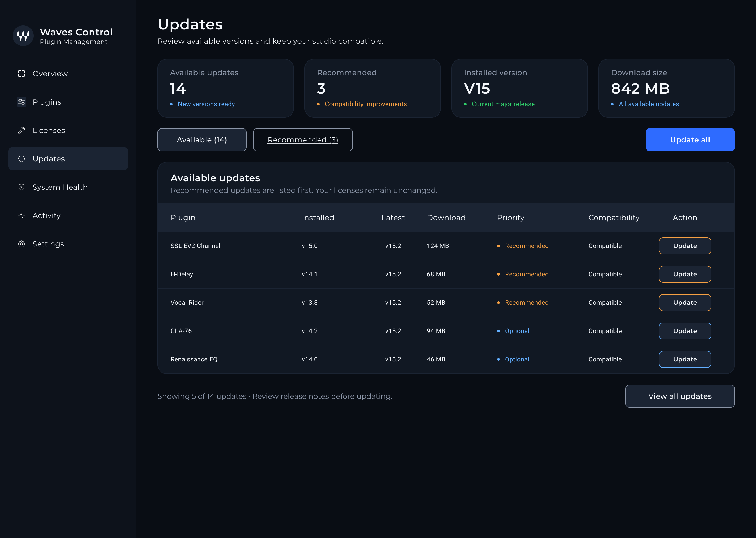
Task: Update the Renaissance EQ plugin
Action: (685, 359)
